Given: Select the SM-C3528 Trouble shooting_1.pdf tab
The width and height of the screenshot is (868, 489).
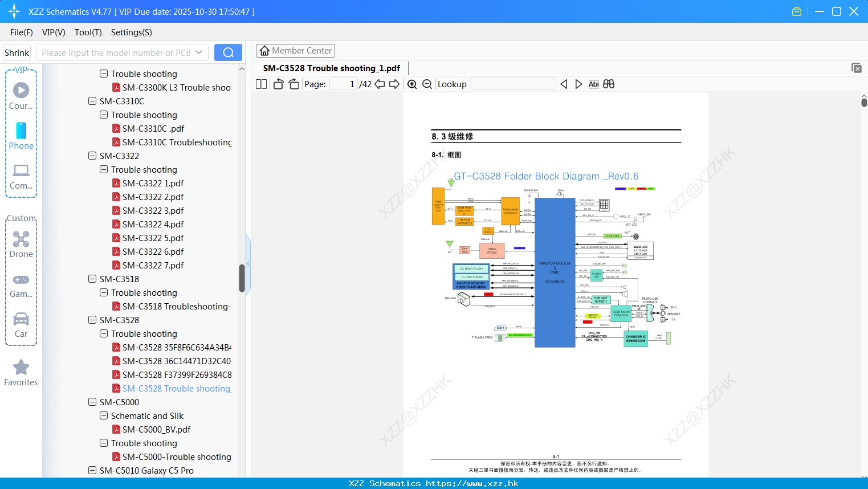Looking at the screenshot, I should [332, 68].
